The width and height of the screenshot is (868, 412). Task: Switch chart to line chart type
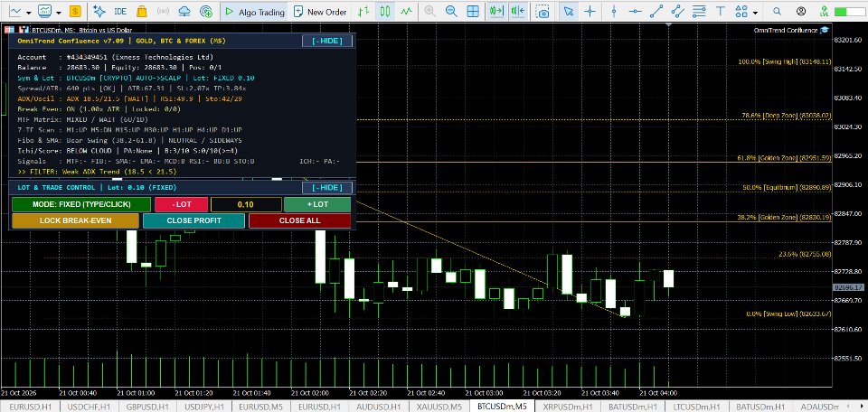[x=407, y=11]
